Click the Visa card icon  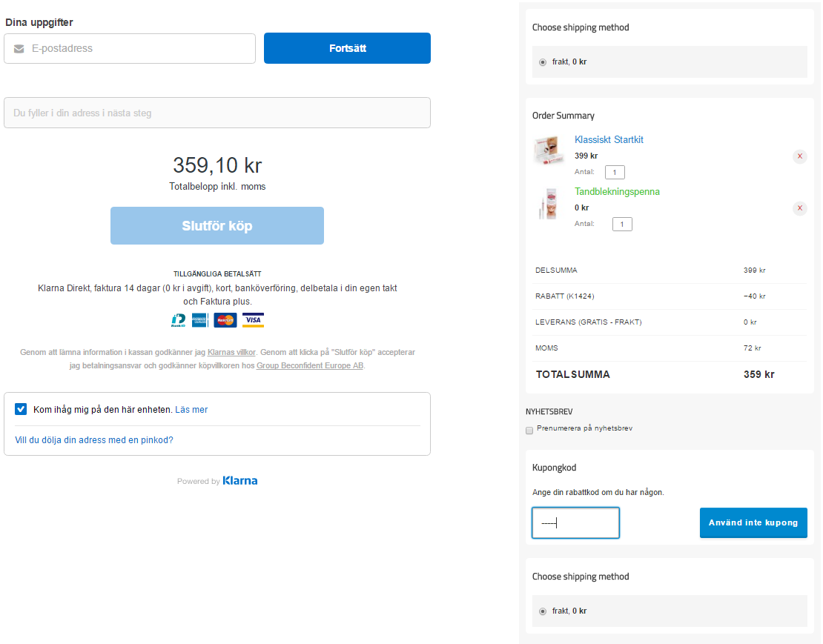254,320
